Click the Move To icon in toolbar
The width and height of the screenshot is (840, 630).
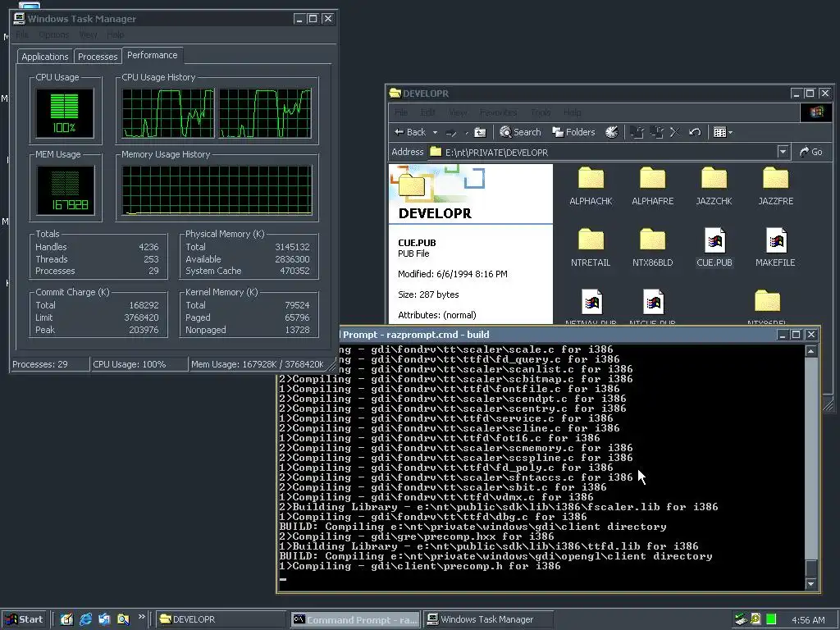click(637, 132)
